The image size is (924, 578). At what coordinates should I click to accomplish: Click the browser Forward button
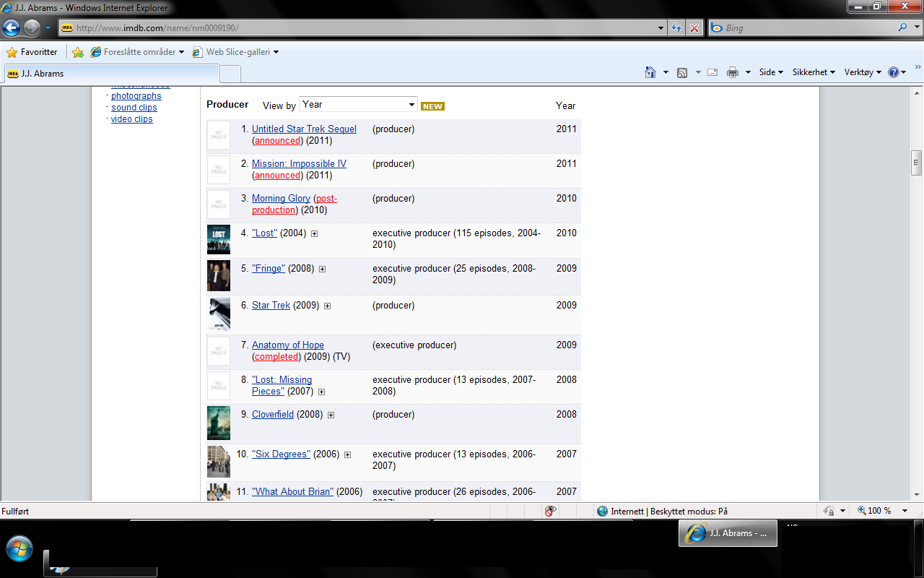[x=32, y=28]
